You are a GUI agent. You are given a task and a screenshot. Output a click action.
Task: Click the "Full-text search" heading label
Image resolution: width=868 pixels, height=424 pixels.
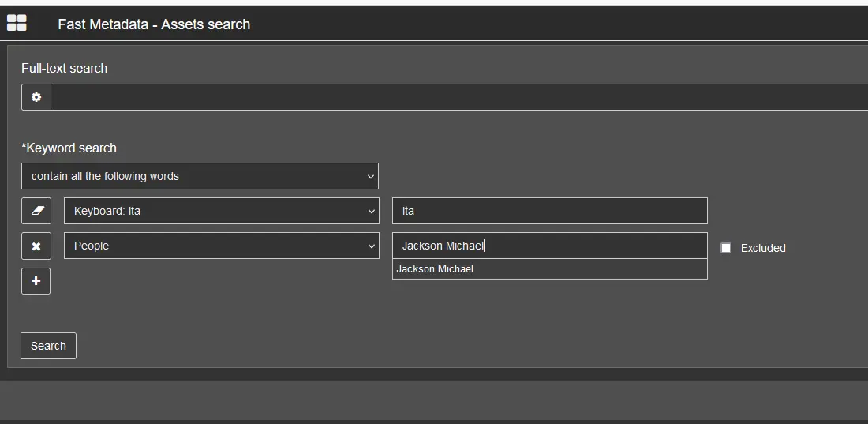pyautogui.click(x=65, y=68)
